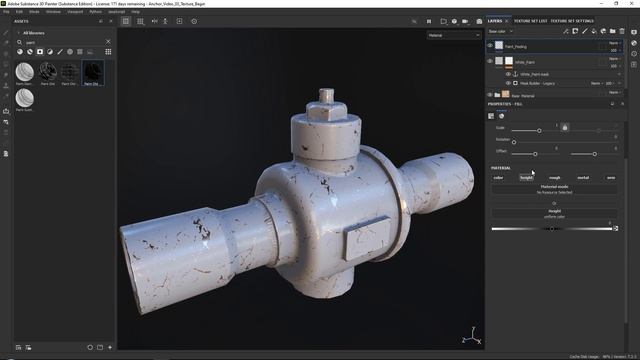Toggle the metal channel button in Material
Screen dimensions: 640x360
click(583, 178)
